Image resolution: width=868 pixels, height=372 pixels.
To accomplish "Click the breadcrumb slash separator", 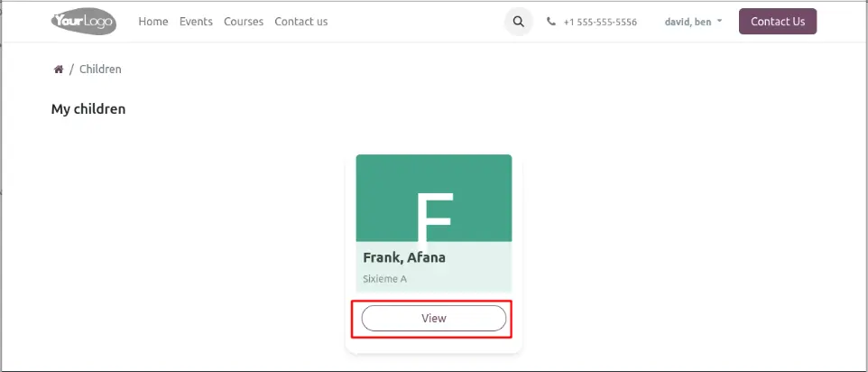I will [71, 70].
